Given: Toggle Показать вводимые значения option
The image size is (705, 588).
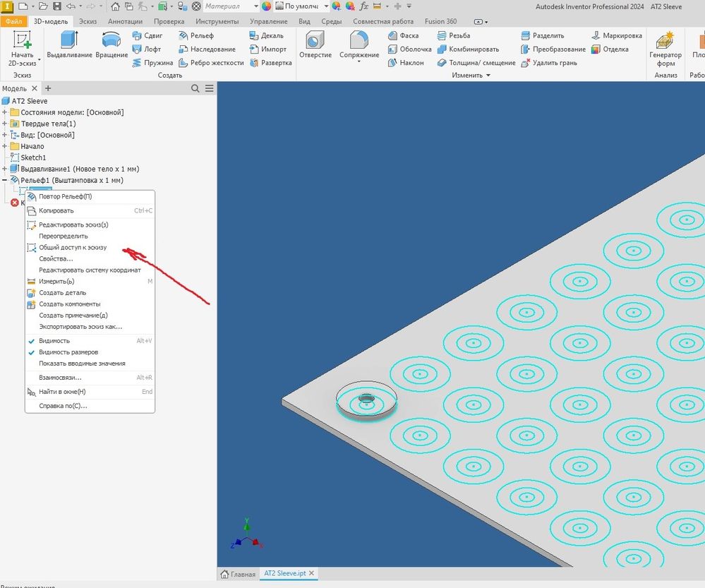Looking at the screenshot, I should click(82, 364).
